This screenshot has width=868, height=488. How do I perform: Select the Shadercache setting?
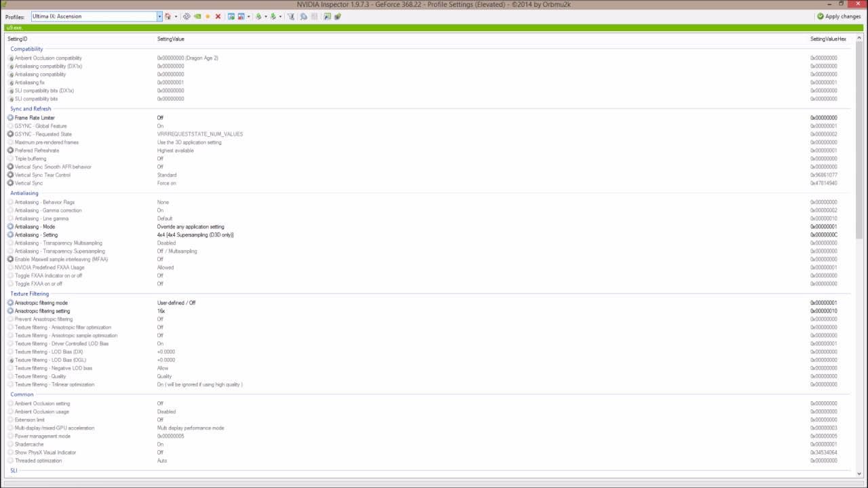point(29,444)
